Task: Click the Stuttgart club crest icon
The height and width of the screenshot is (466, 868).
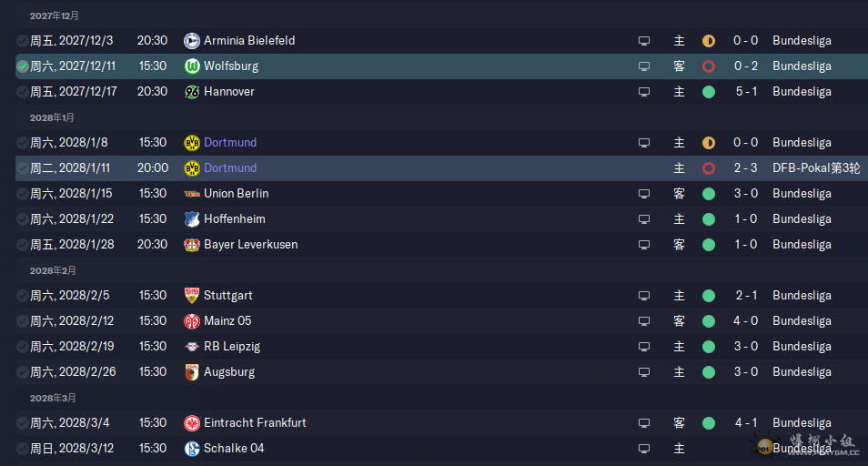Action: (x=192, y=296)
